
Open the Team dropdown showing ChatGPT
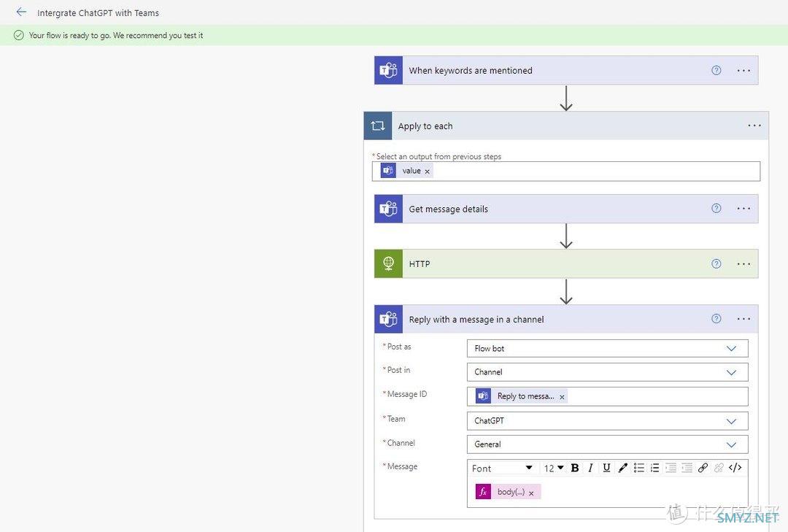[x=607, y=421]
